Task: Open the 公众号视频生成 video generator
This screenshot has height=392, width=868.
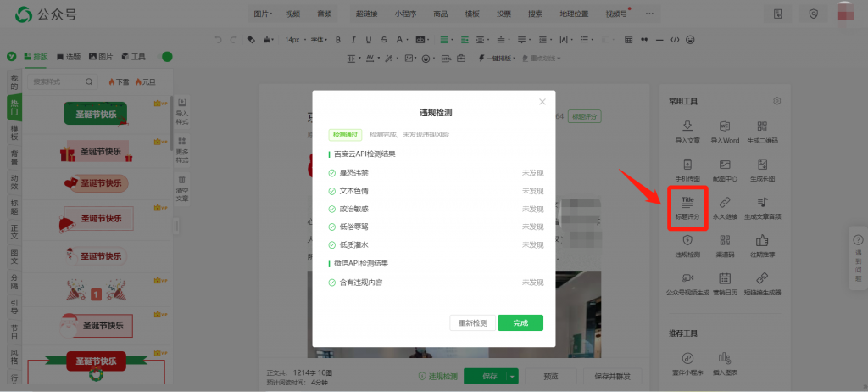Action: tap(687, 284)
